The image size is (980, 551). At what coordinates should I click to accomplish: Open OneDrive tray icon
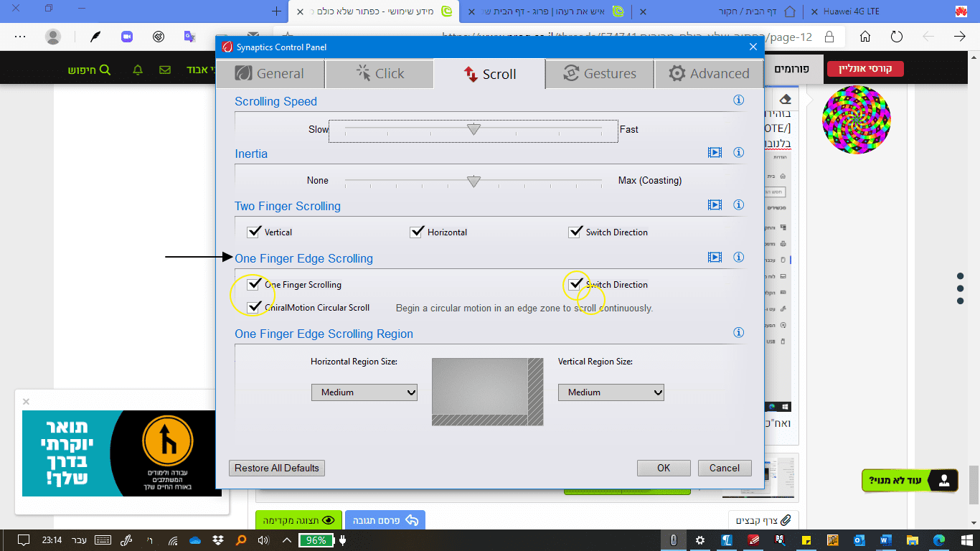point(195,540)
